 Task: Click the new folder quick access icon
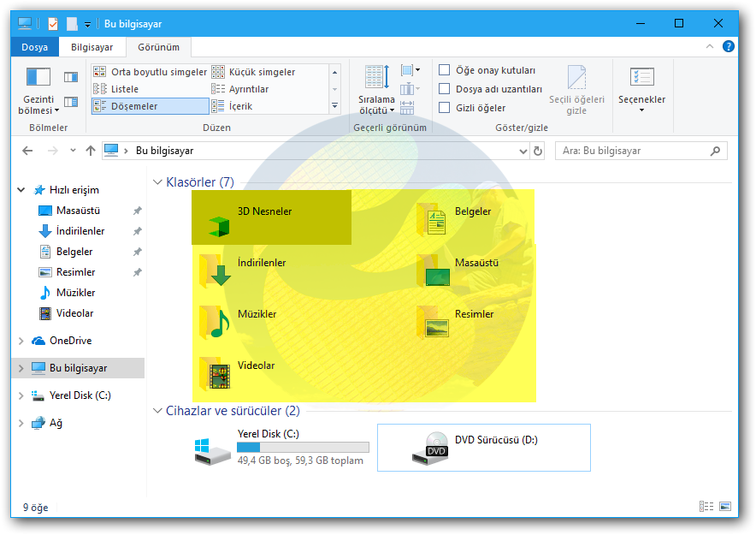coord(72,24)
